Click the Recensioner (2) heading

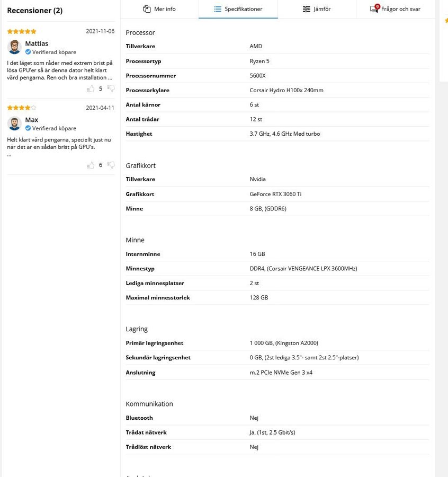pos(34,11)
